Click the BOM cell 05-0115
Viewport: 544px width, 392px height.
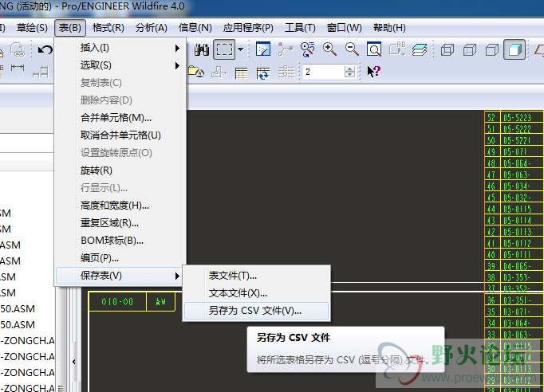[522, 209]
